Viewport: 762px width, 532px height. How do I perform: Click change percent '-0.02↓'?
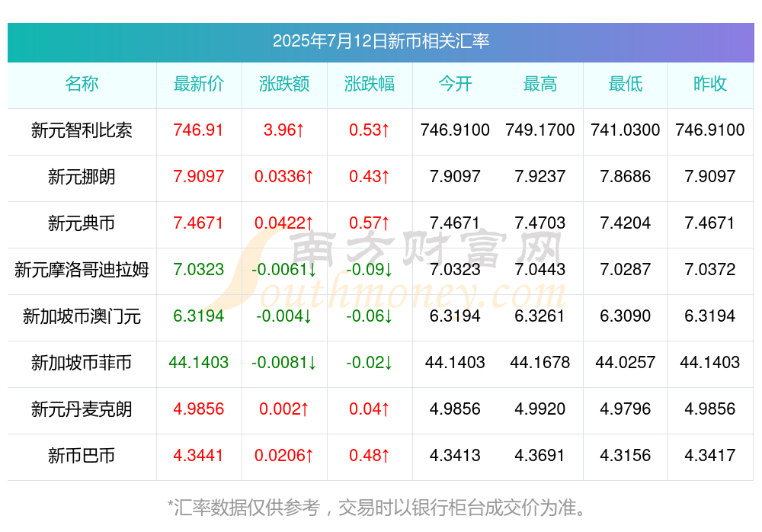point(370,362)
